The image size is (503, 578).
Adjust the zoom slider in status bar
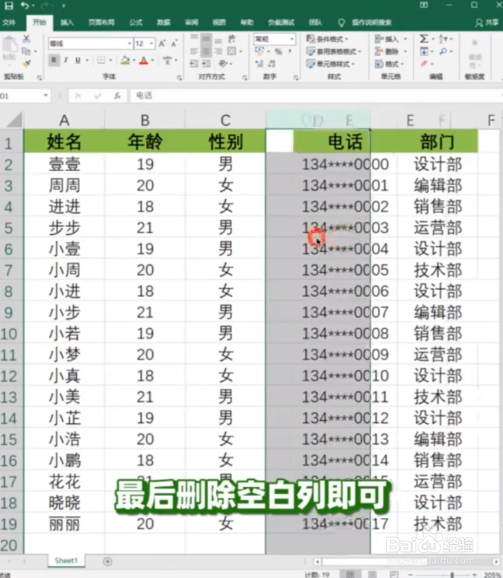click(x=452, y=574)
